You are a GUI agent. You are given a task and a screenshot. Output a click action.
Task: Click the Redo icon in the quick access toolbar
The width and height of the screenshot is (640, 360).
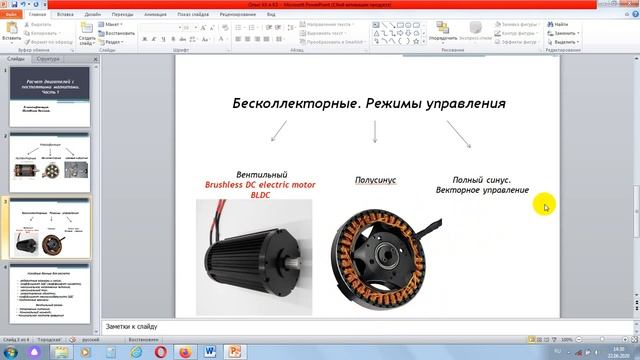(36, 4)
